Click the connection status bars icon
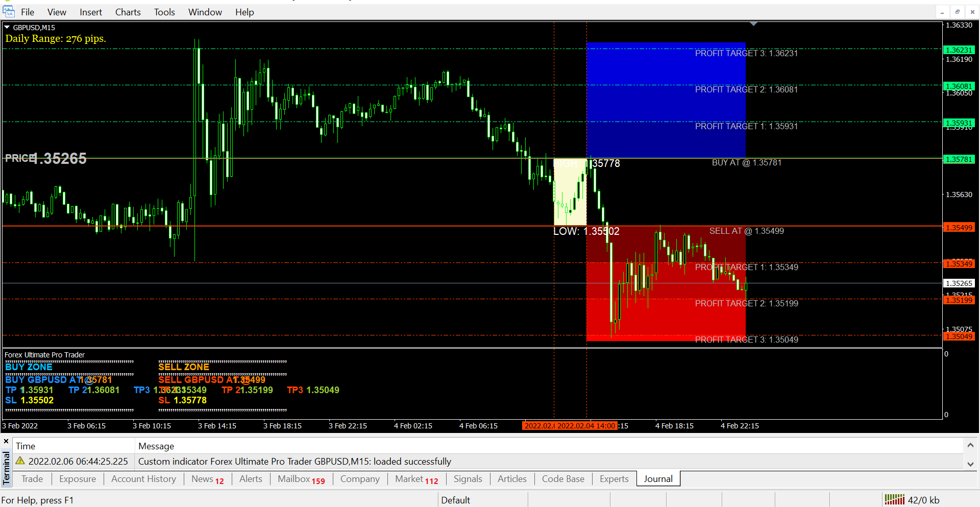980x507 pixels. [x=894, y=500]
